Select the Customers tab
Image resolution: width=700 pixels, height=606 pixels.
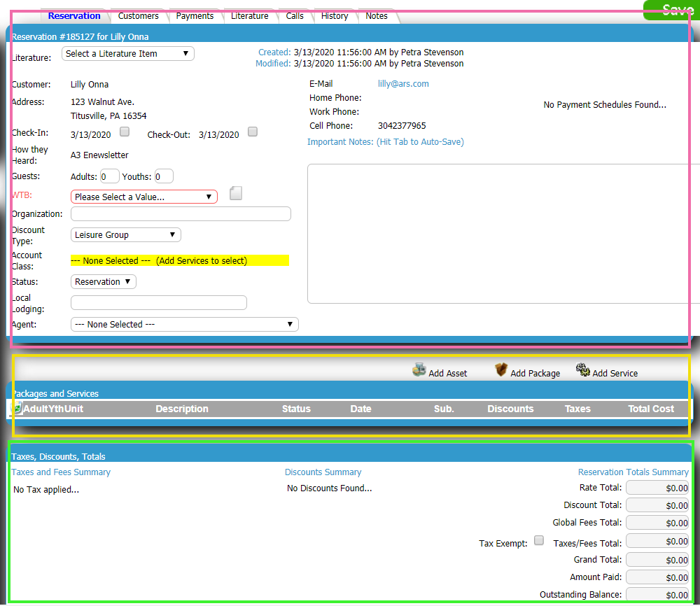(x=138, y=15)
